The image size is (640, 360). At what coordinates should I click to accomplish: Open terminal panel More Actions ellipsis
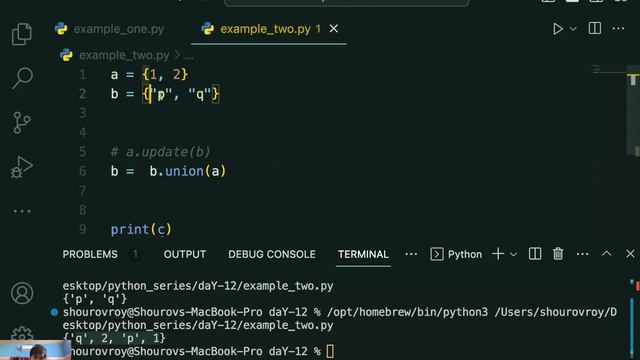tap(582, 254)
